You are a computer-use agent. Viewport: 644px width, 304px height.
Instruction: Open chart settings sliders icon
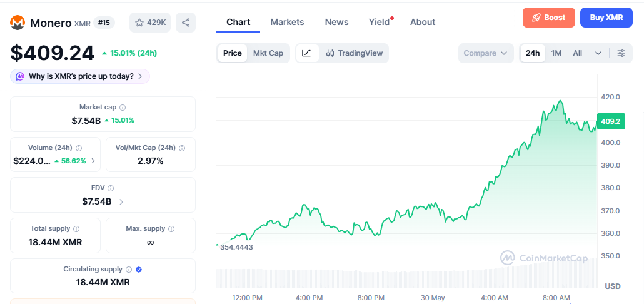pyautogui.click(x=621, y=53)
